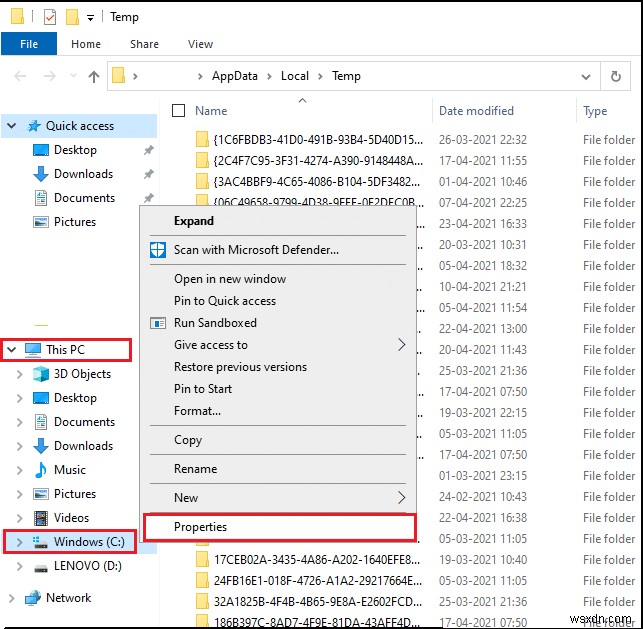The image size is (643, 629).
Task: Open Downloads under Quick access
Action: (x=83, y=173)
